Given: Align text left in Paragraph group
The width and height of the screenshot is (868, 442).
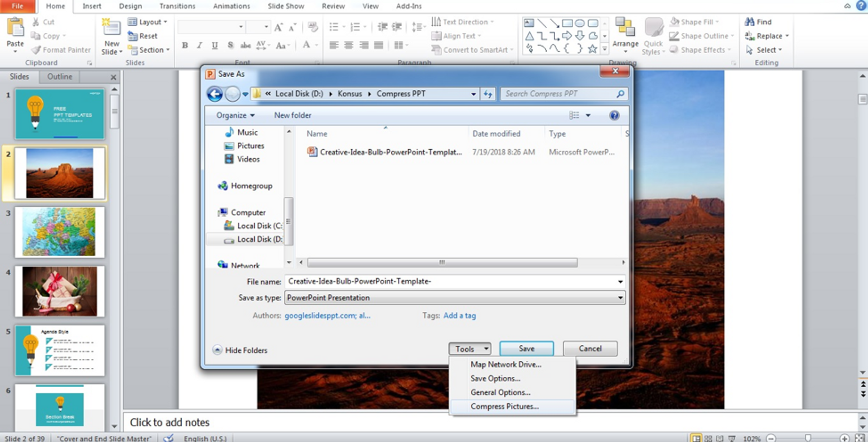Looking at the screenshot, I should click(x=334, y=45).
